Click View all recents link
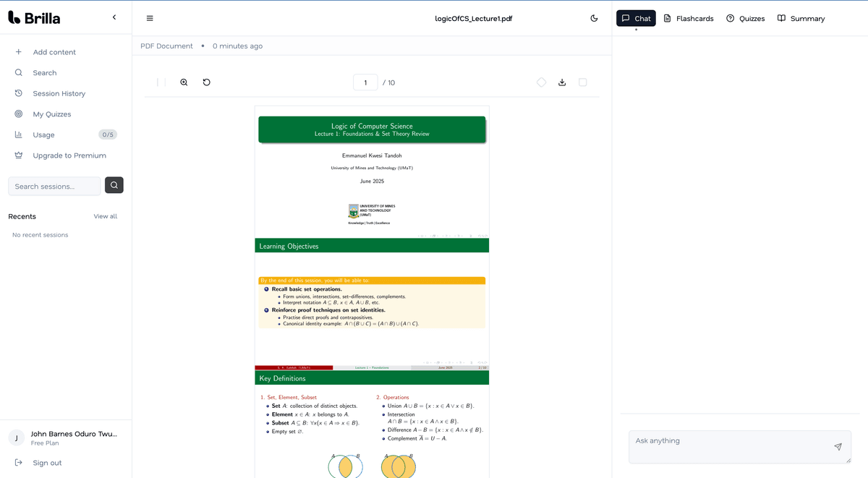 105,216
